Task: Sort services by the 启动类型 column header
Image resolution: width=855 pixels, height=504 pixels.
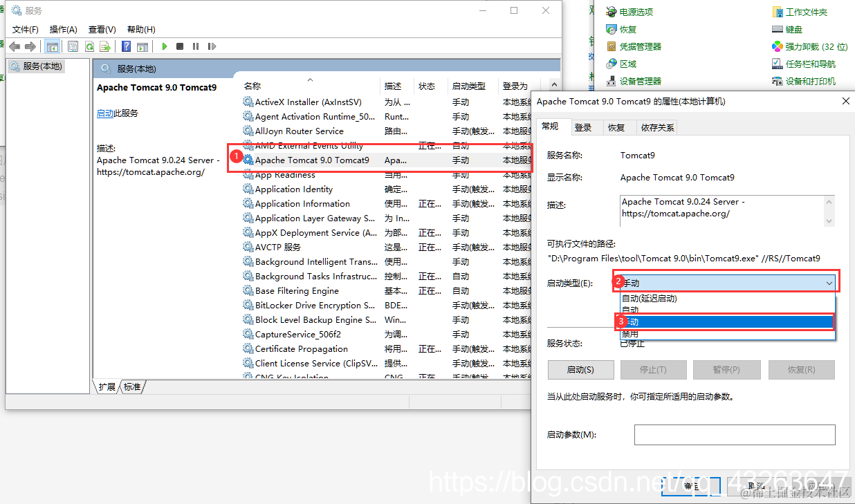Action: point(474,86)
